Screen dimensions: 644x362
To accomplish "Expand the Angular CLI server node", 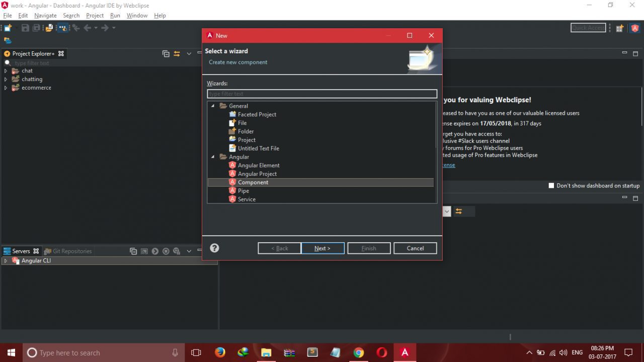I will coord(6,261).
